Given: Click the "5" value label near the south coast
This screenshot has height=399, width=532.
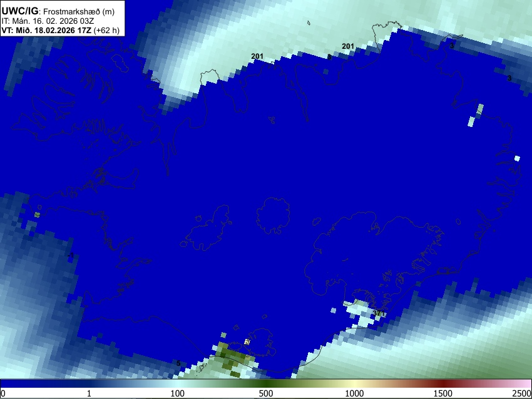Looking at the screenshot, I should 178,363.
